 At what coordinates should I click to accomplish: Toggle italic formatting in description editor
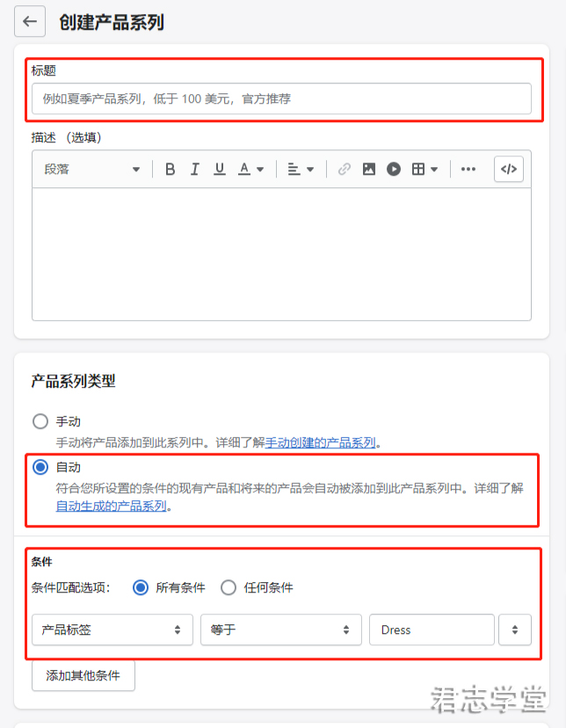[x=195, y=169]
